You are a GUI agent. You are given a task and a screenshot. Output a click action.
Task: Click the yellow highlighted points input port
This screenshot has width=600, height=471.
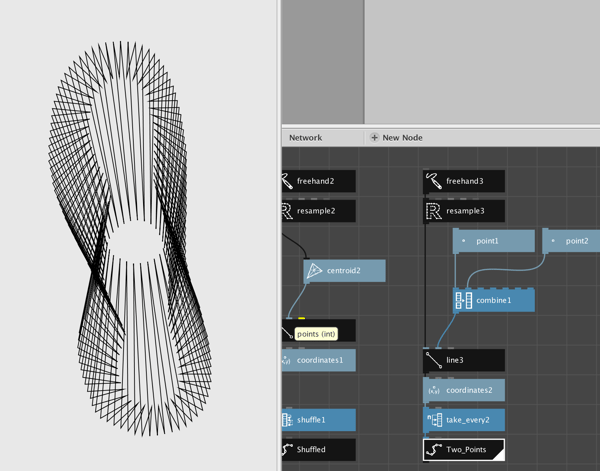point(302,318)
